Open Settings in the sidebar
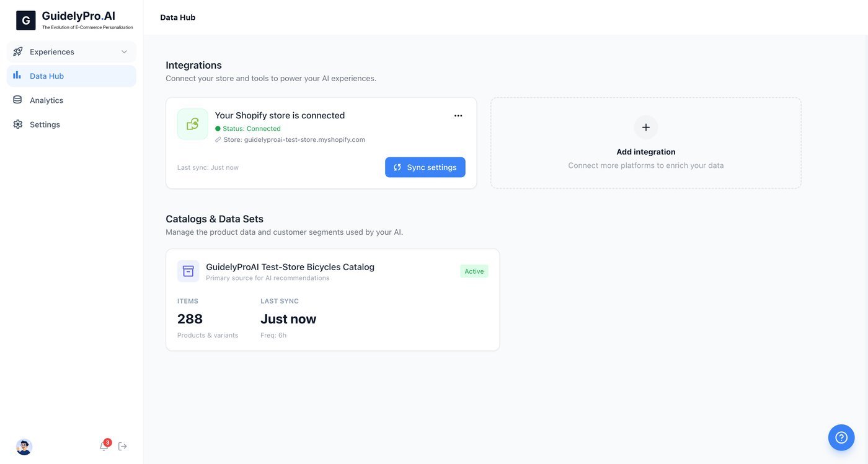The width and height of the screenshot is (868, 464). [71, 124]
